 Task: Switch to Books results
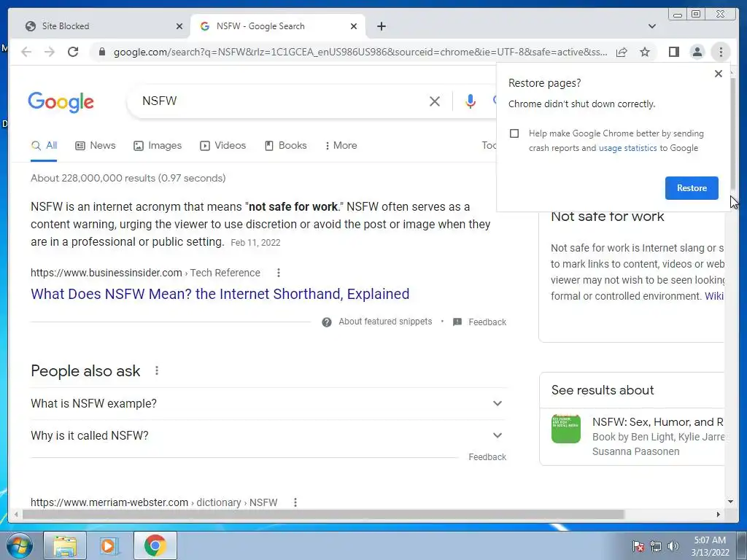point(286,145)
